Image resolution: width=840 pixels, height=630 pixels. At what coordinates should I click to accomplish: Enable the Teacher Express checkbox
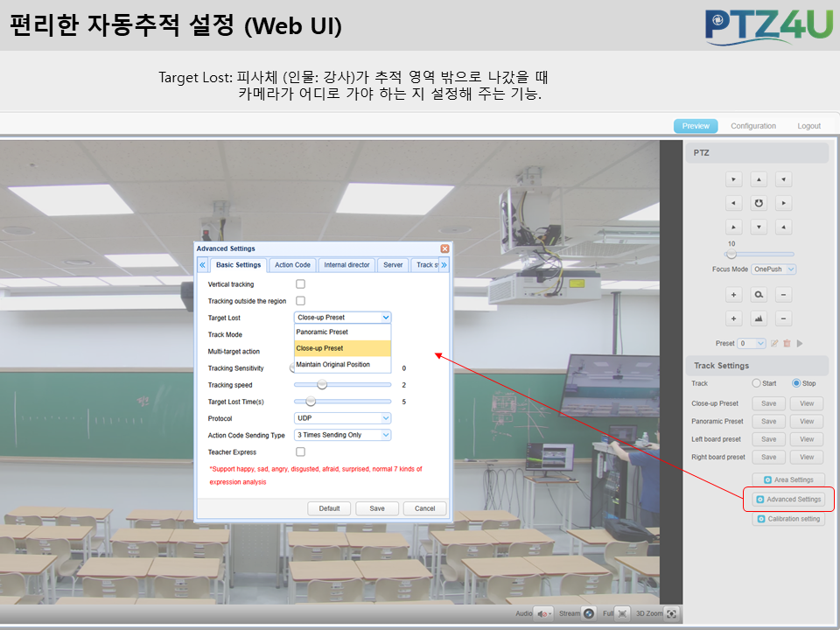click(x=300, y=451)
